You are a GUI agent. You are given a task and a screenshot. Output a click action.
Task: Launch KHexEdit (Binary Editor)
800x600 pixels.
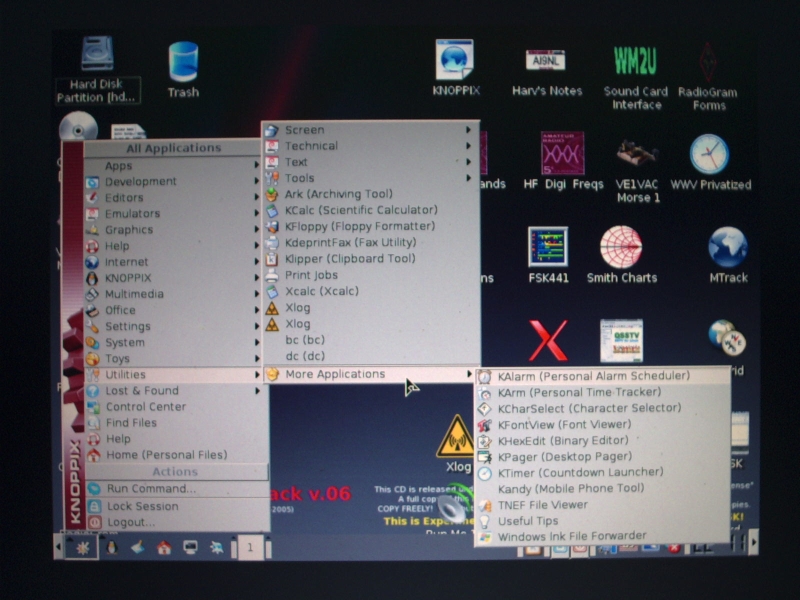point(602,440)
